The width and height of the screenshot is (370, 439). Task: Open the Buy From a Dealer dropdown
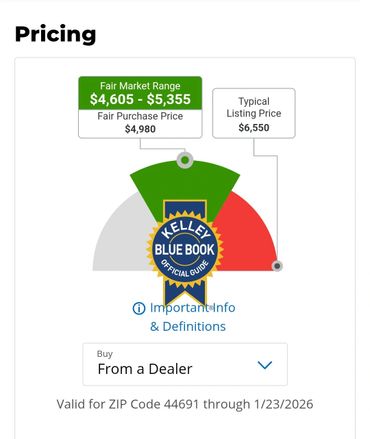(185, 364)
